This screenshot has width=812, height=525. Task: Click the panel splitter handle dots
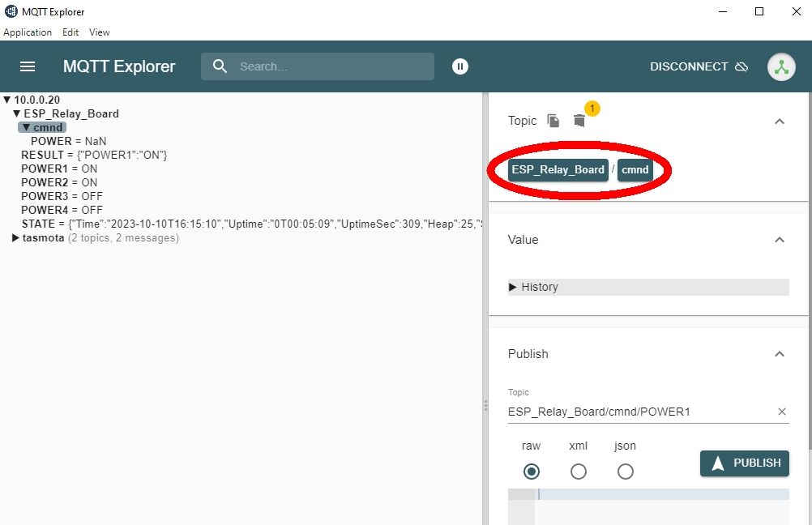coord(485,405)
